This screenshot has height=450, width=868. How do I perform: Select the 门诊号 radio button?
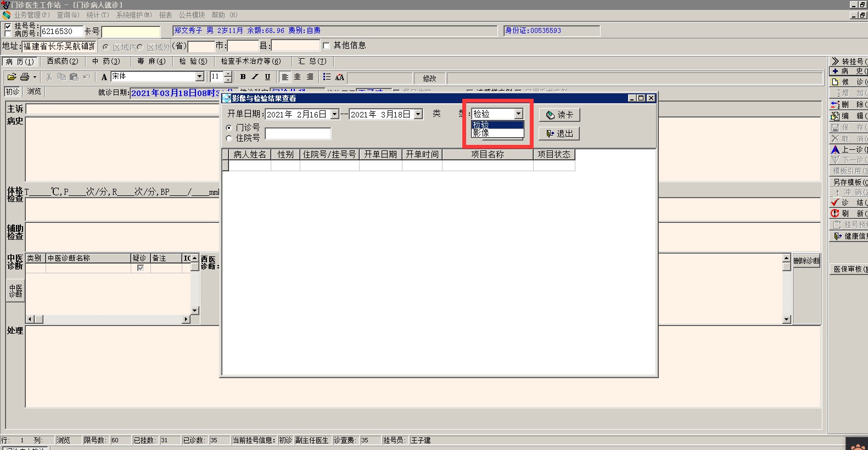point(229,127)
